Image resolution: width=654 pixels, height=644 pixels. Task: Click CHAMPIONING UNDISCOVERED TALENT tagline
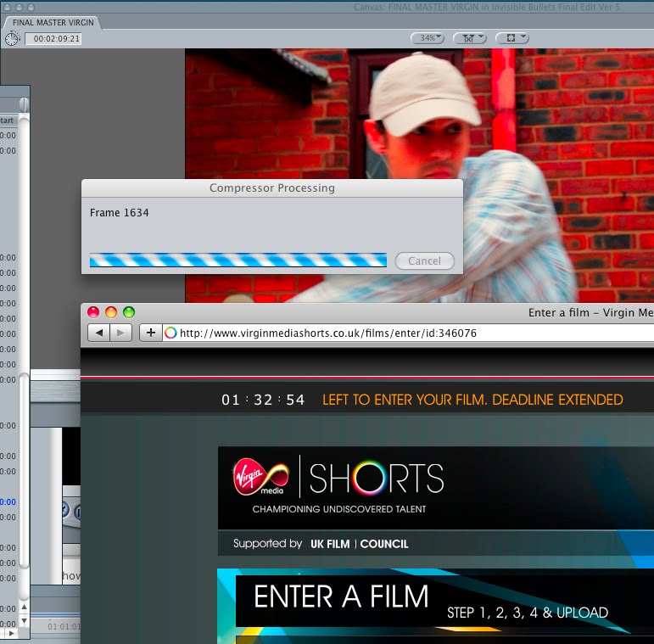(339, 509)
